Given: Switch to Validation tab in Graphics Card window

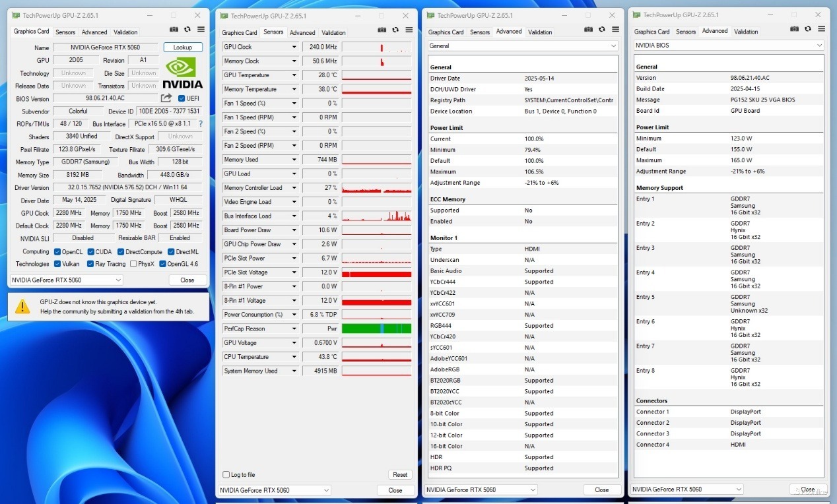Looking at the screenshot, I should (125, 32).
